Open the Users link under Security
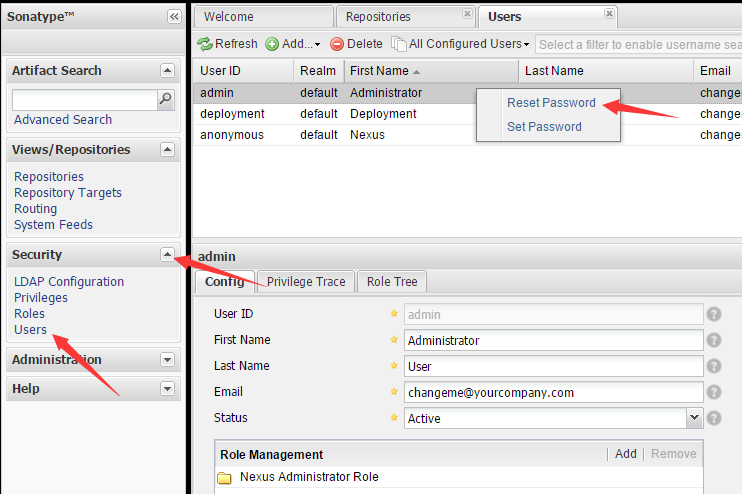Screen dimensions: 742x494 [x=30, y=330]
